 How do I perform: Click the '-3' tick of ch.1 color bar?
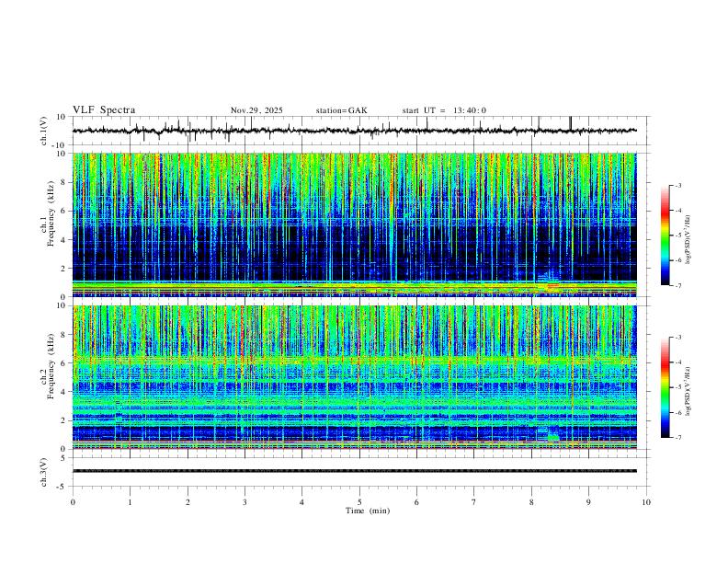[677, 186]
